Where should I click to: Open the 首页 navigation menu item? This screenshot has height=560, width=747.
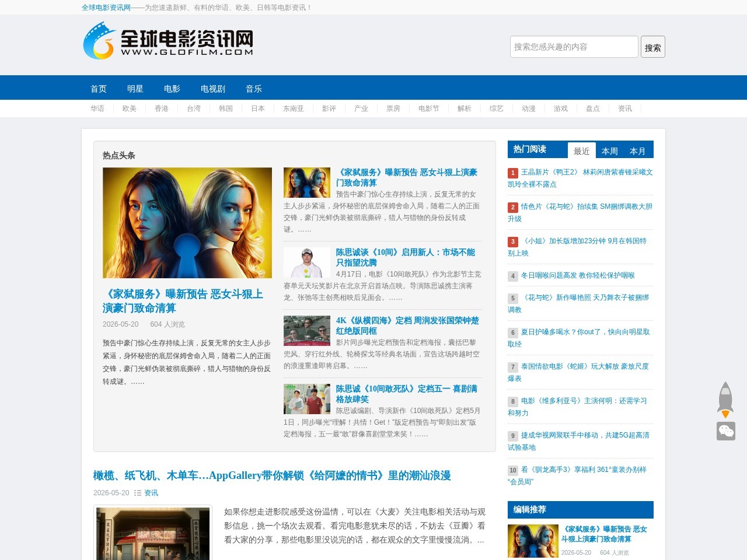[x=99, y=89]
